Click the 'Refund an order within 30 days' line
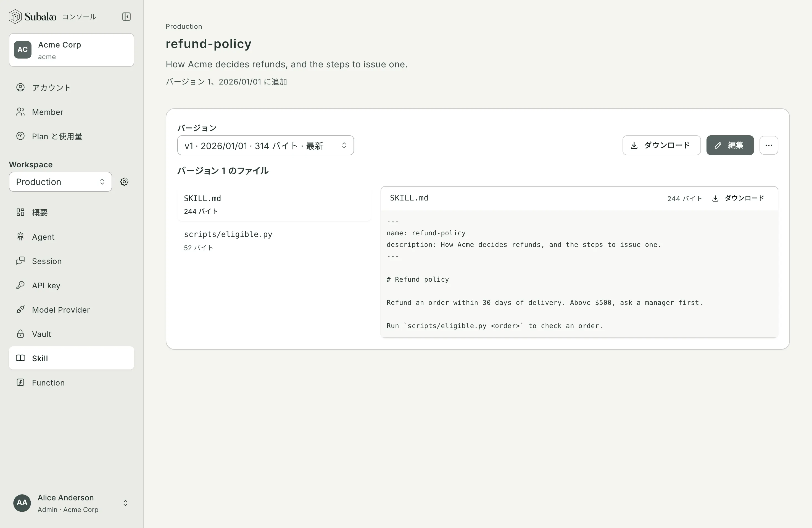Image resolution: width=812 pixels, height=528 pixels. [545, 303]
